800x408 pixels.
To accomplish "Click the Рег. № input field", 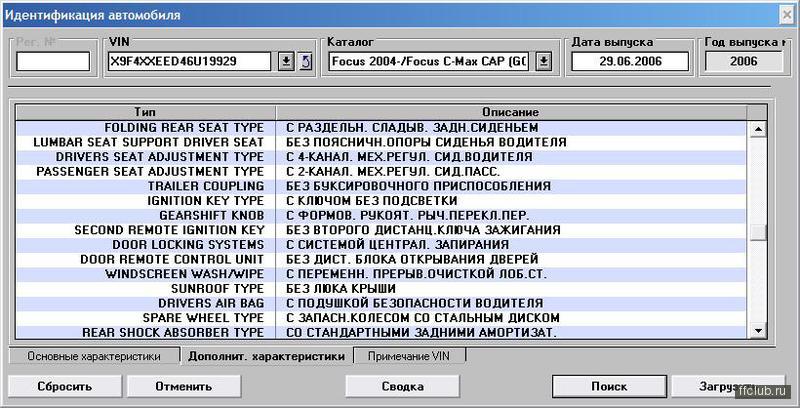I will coord(53,62).
